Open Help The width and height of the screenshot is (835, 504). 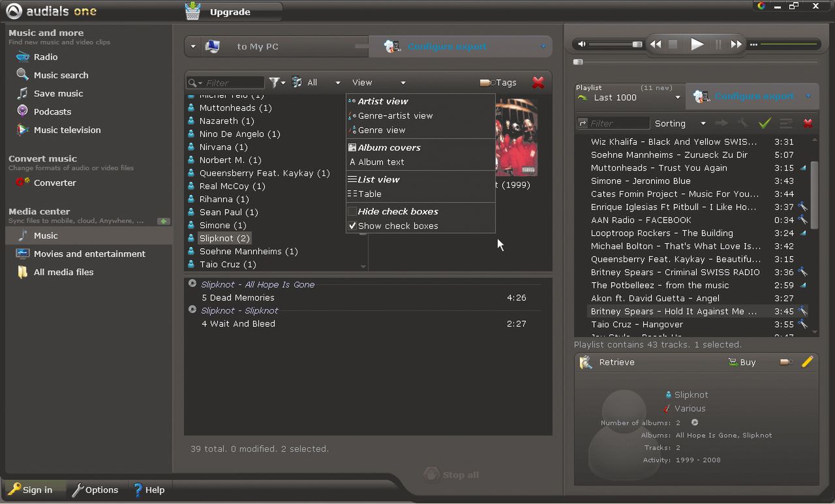click(x=149, y=490)
